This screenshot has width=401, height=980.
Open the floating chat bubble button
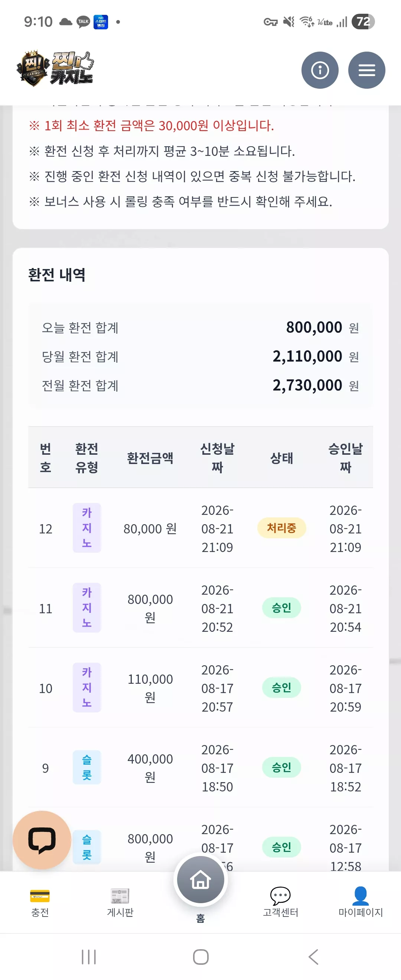(x=42, y=840)
